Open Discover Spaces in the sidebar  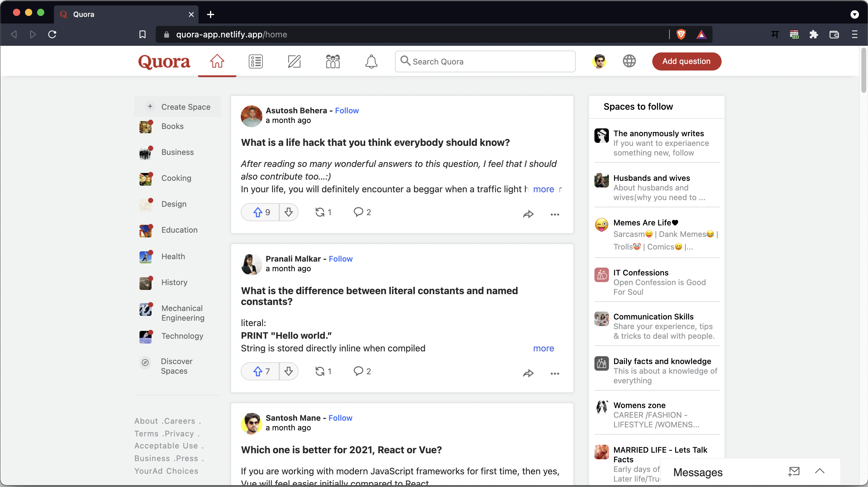176,366
